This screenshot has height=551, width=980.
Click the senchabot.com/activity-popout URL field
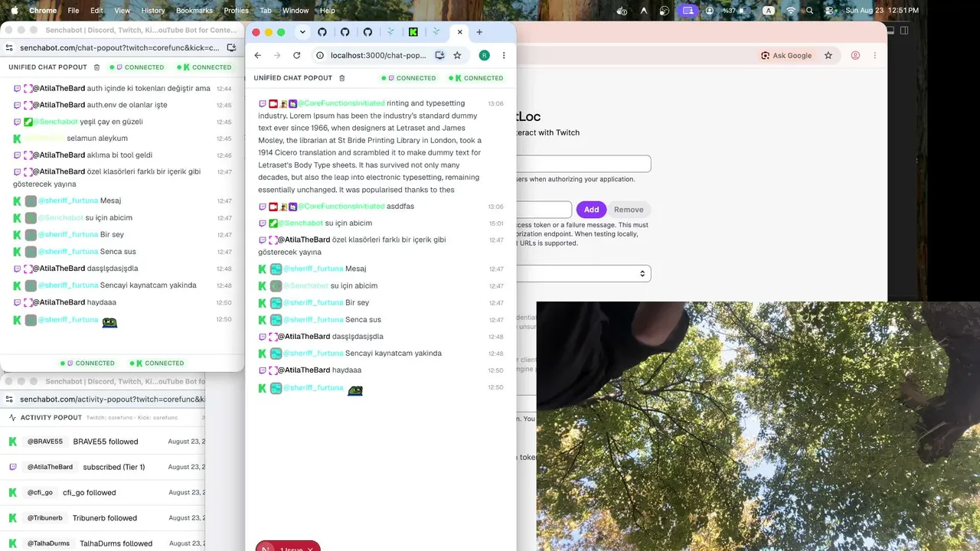pyautogui.click(x=113, y=399)
